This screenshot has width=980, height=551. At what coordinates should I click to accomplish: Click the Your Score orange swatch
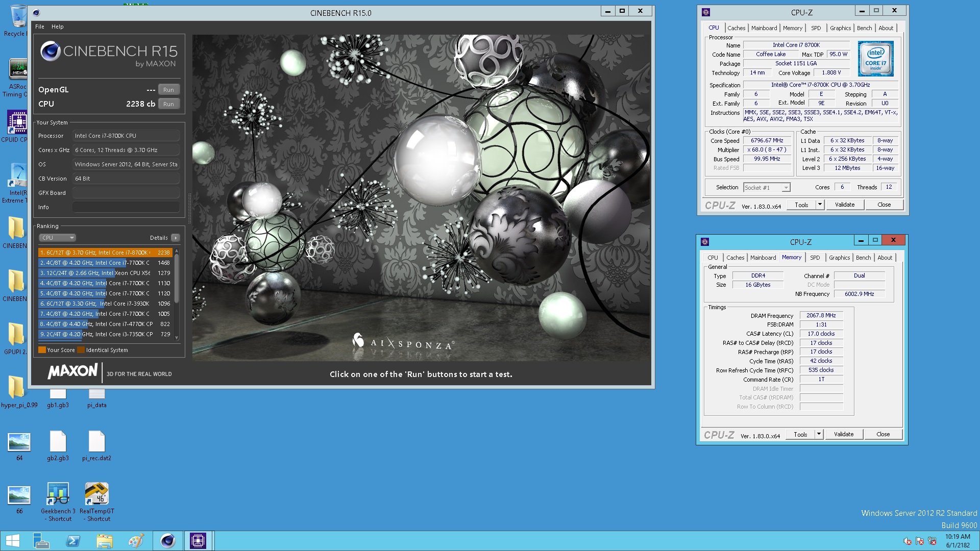tap(42, 350)
